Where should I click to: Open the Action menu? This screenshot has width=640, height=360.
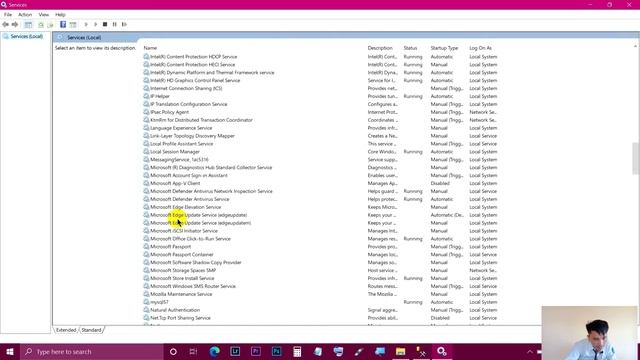click(x=25, y=15)
